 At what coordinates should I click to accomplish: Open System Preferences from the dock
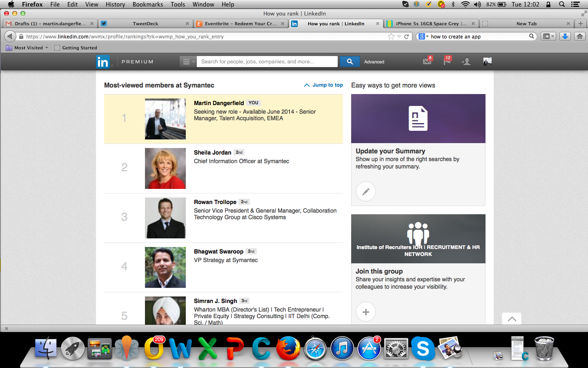pyautogui.click(x=396, y=349)
